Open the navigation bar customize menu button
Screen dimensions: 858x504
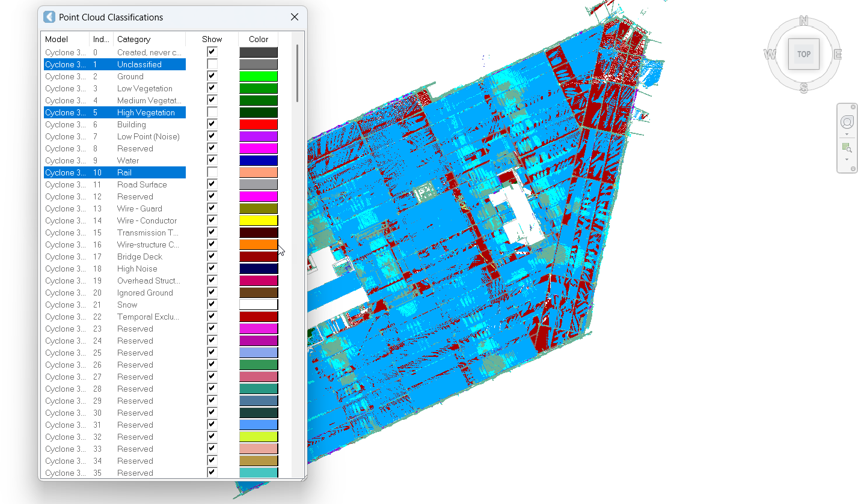point(853,169)
